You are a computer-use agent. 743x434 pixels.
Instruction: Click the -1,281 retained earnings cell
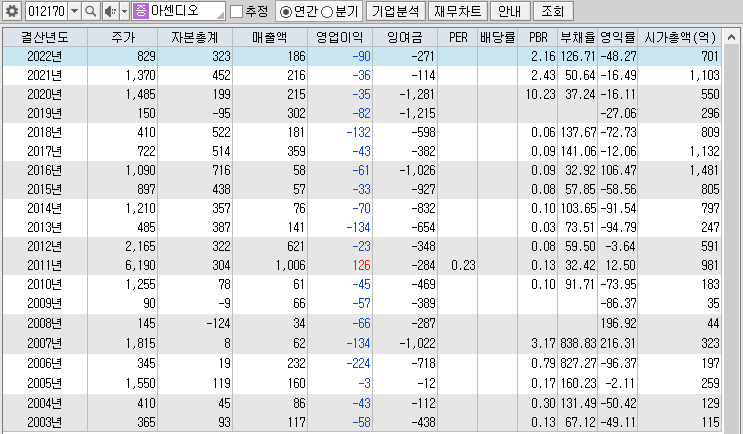[x=417, y=94]
